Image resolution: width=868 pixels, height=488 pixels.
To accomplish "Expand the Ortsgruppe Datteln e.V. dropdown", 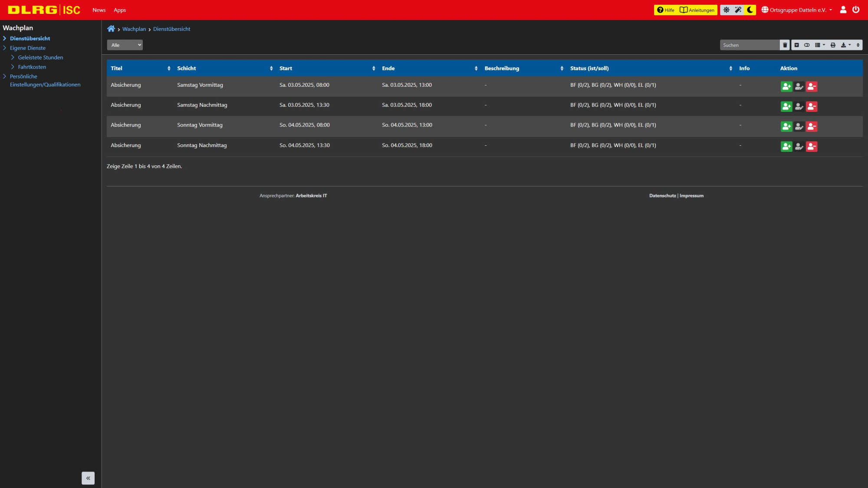I will pos(797,10).
